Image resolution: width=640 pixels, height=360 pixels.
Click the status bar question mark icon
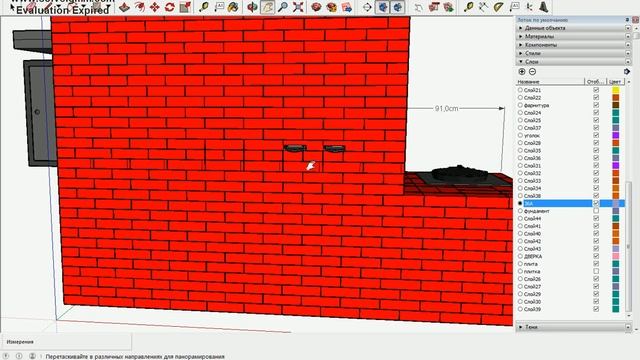pos(6,356)
